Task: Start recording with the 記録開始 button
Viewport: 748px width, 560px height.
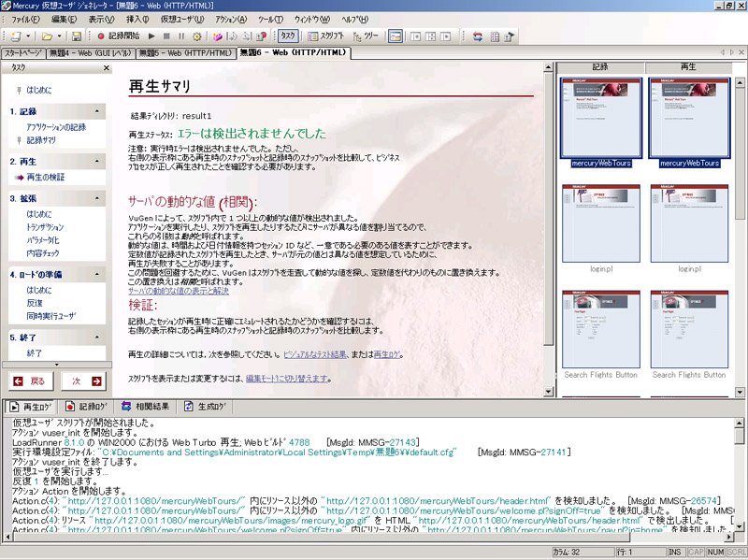Action: 119,36
